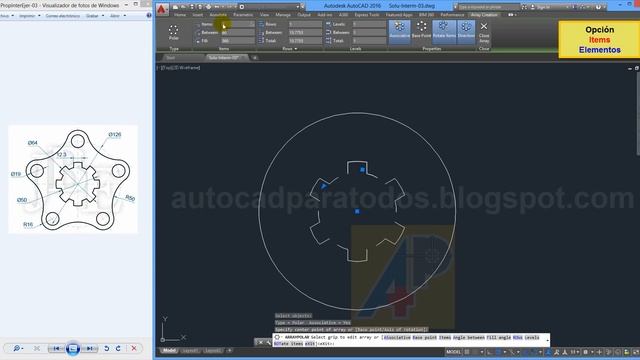Select the Polar array type icon
Screen dimensions: 640x360
173,32
